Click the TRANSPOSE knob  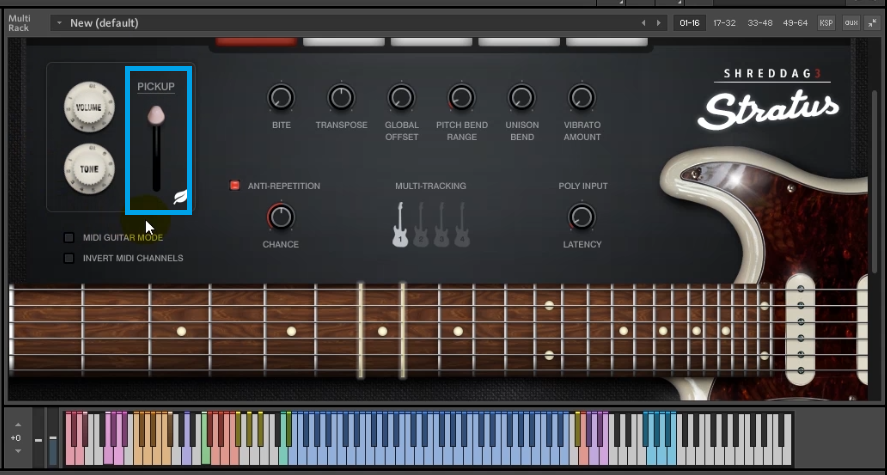click(x=341, y=98)
